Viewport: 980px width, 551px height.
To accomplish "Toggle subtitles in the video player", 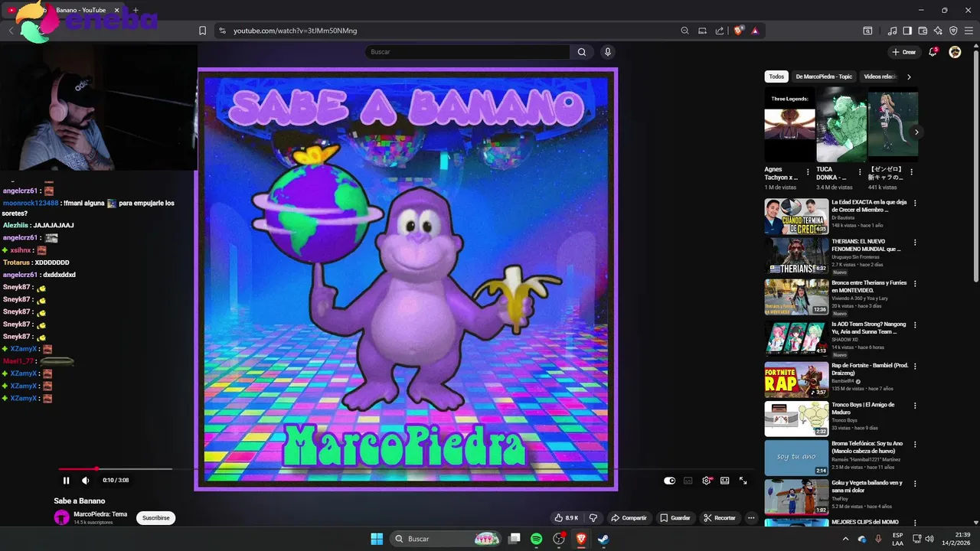I will click(688, 481).
